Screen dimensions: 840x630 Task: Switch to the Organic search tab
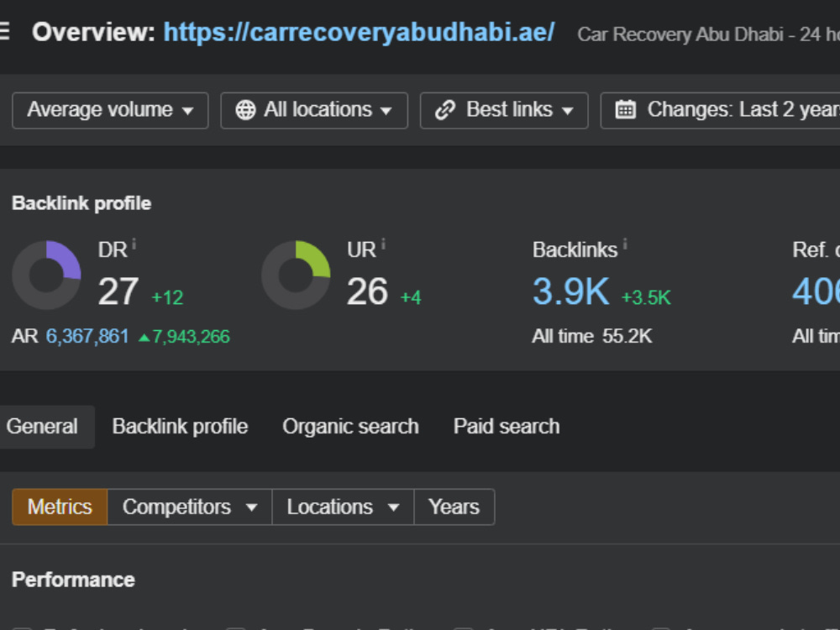click(350, 427)
